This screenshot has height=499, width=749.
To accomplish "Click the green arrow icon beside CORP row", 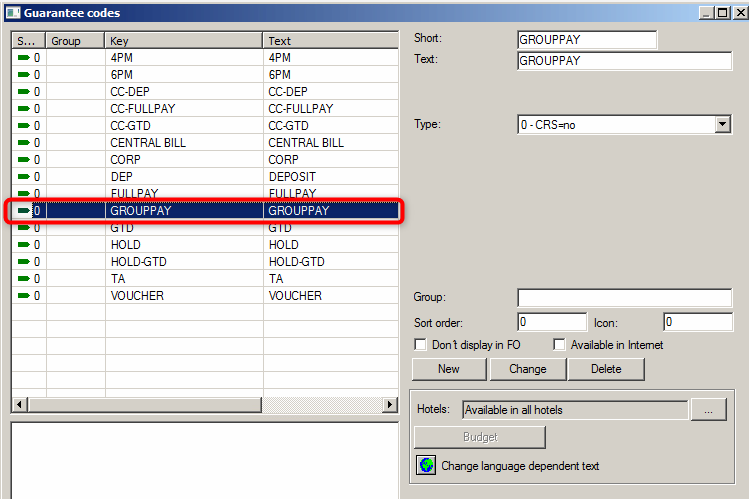I will click(x=24, y=160).
